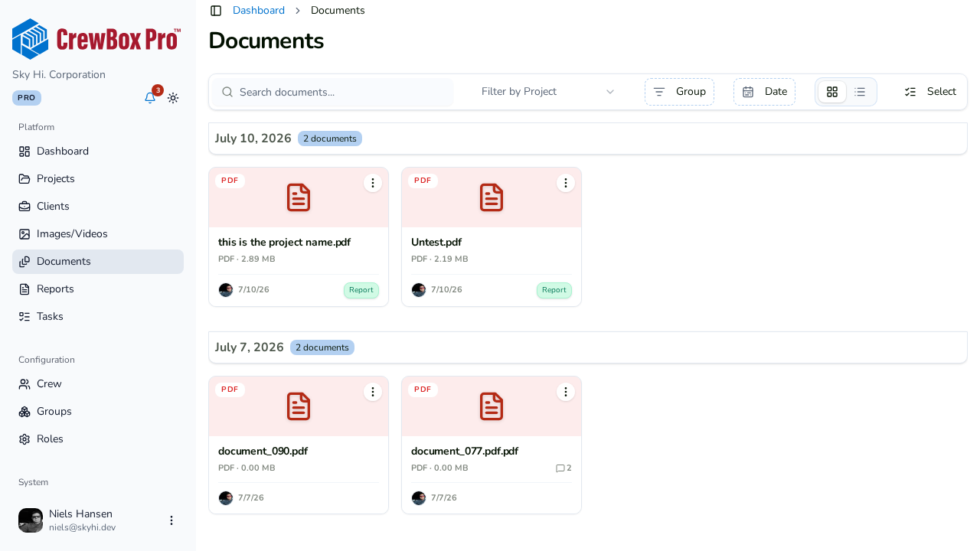
Task: Open Reports in sidebar
Action: (x=98, y=289)
